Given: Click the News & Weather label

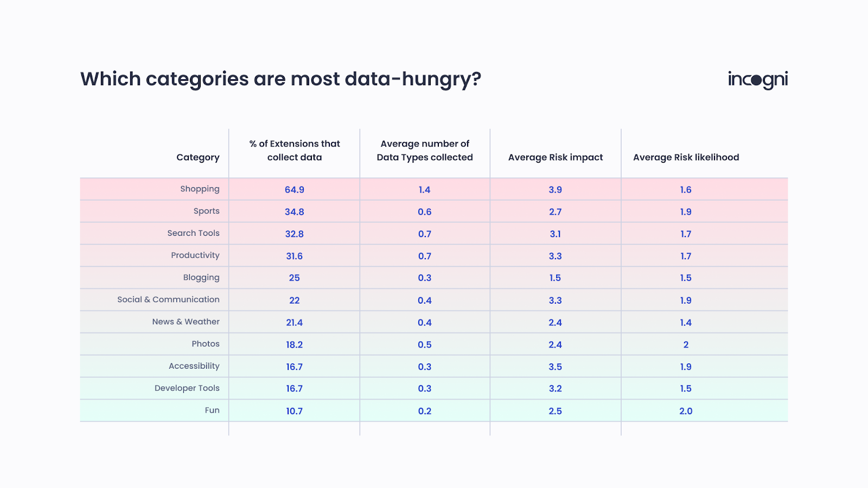Looking at the screenshot, I should click(186, 322).
